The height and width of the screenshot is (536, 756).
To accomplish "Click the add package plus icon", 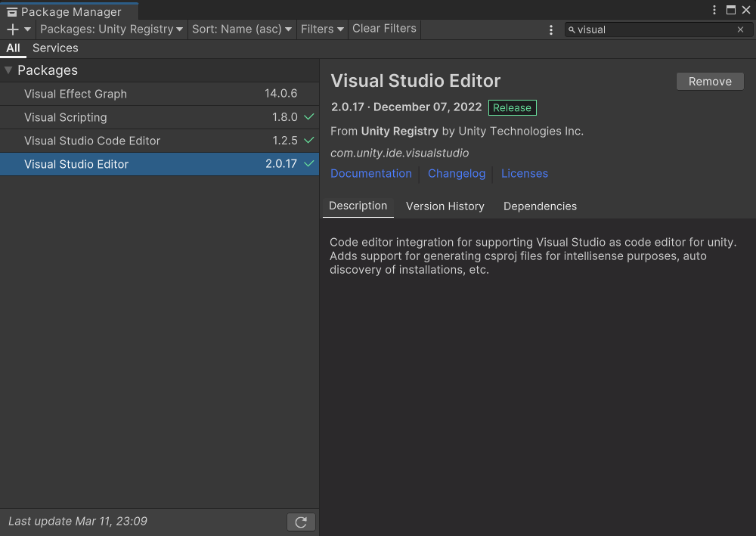I will pos(13,29).
